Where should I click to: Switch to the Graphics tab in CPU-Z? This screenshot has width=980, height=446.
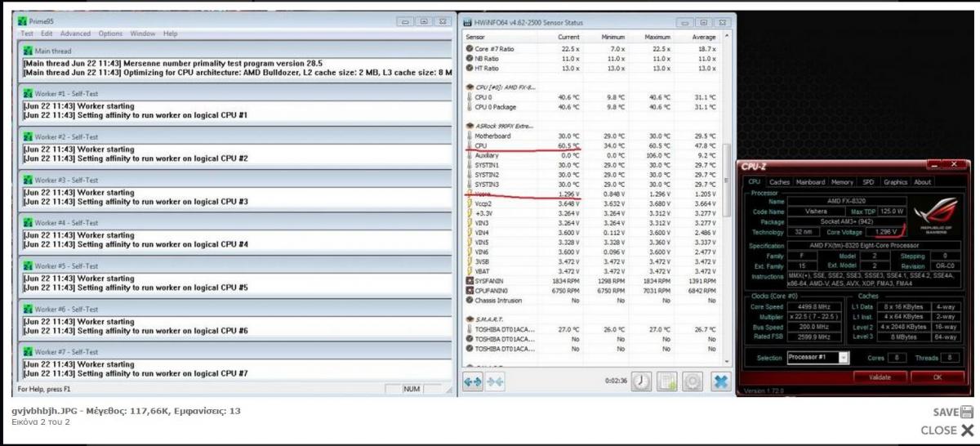click(895, 182)
